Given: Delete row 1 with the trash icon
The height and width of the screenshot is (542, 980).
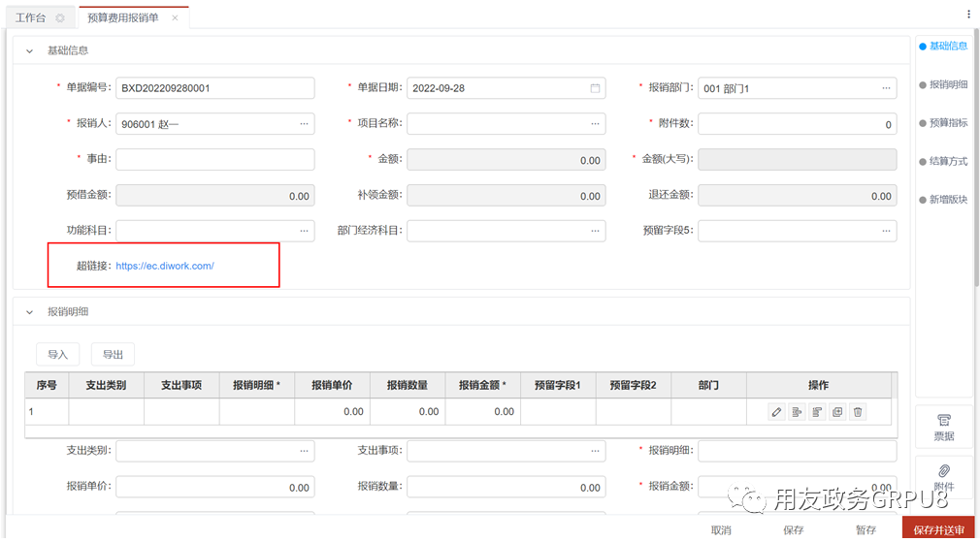Looking at the screenshot, I should pos(859,412).
